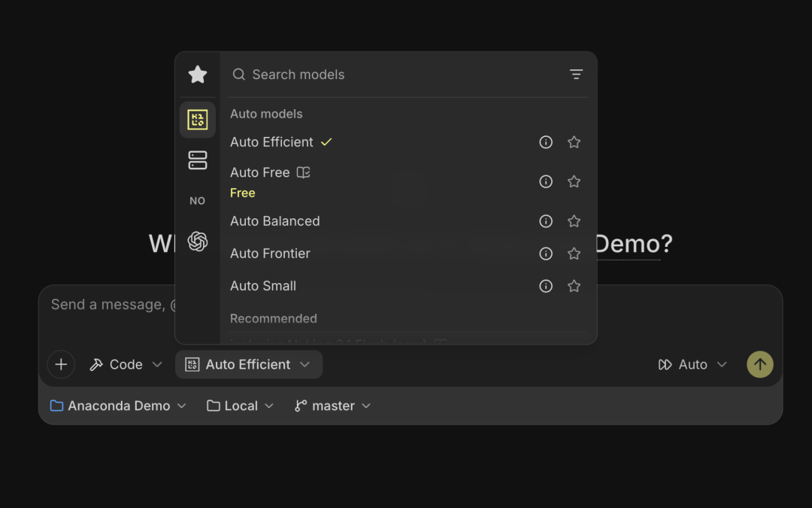Screen dimensions: 812x508
Task: Open the Local workspace dropdown
Action: [241, 406]
